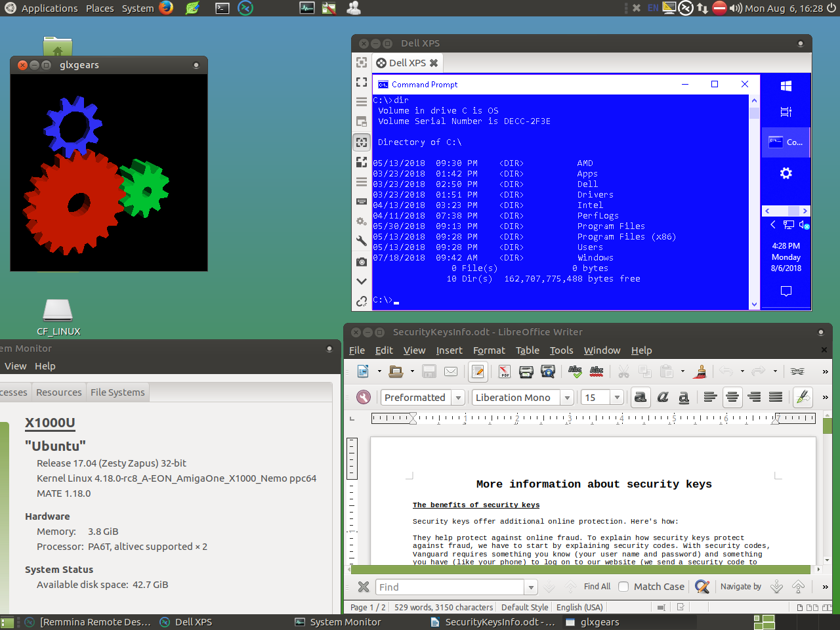Click Remmina toggle fullscreen mode icon
This screenshot has width=840, height=630.
(x=362, y=82)
